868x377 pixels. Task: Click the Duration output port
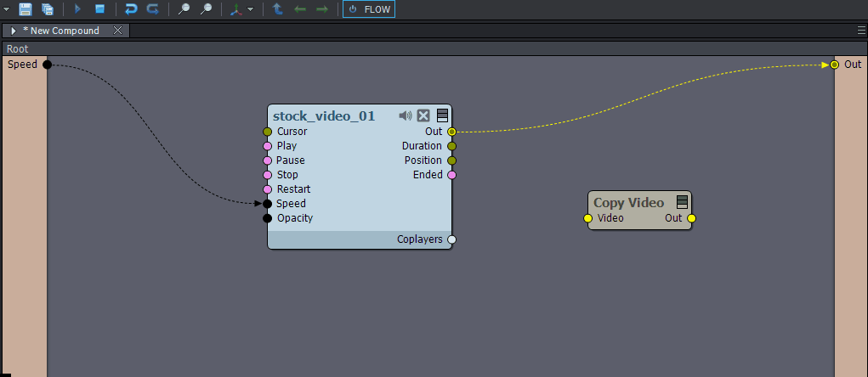[451, 146]
